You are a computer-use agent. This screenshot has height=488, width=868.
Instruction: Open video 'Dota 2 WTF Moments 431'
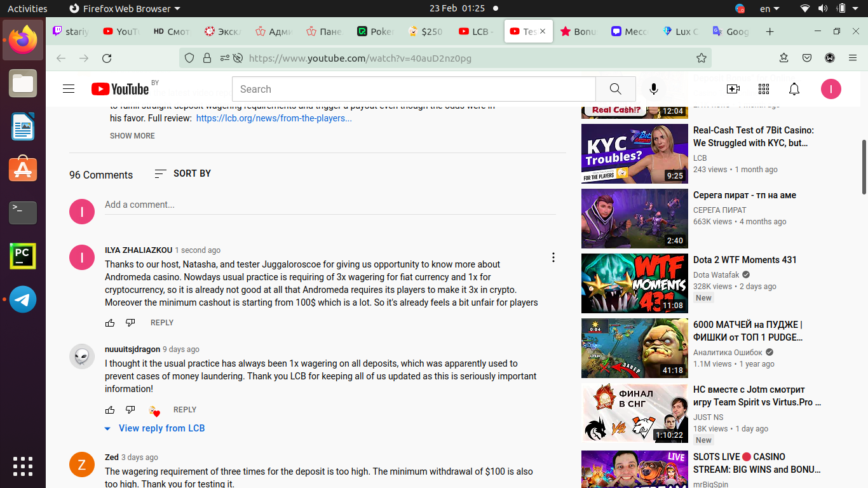point(745,260)
